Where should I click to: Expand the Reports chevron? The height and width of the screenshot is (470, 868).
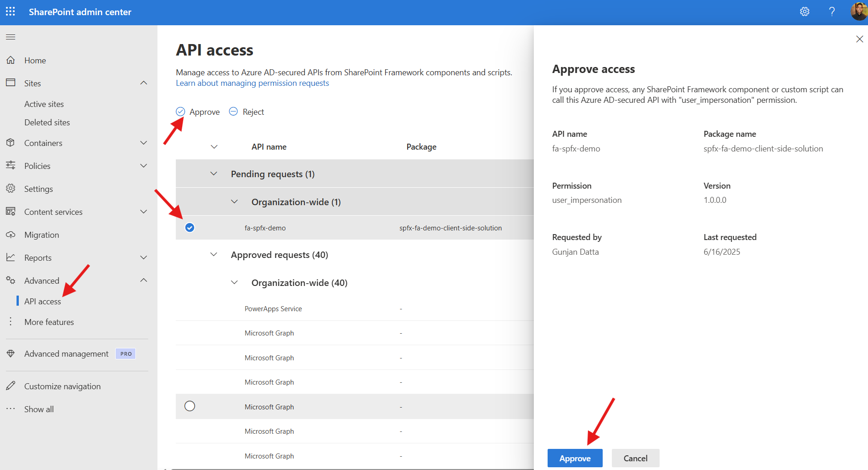click(x=144, y=257)
